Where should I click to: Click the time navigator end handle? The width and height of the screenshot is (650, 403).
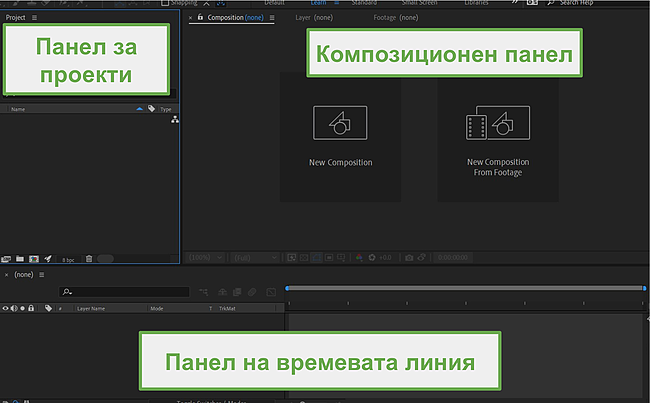tap(644, 288)
